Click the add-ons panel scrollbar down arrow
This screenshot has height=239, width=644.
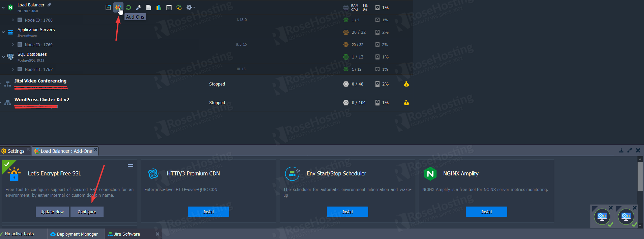tap(640, 225)
